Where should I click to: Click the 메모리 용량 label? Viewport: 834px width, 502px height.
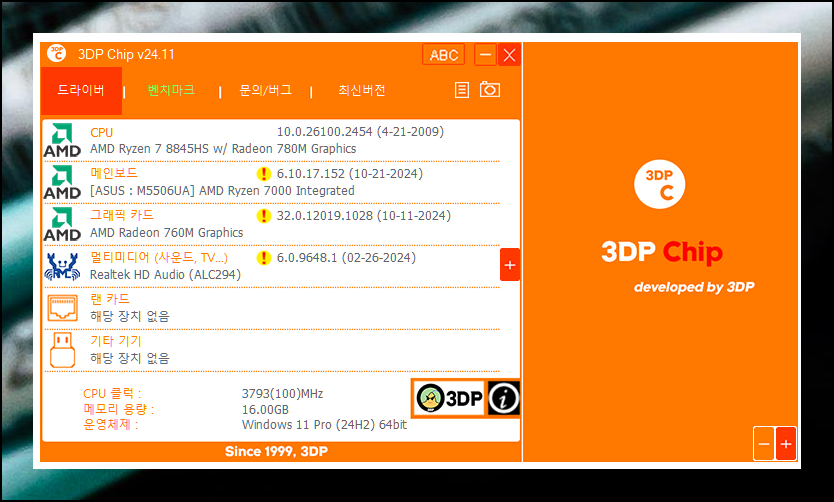click(119, 409)
